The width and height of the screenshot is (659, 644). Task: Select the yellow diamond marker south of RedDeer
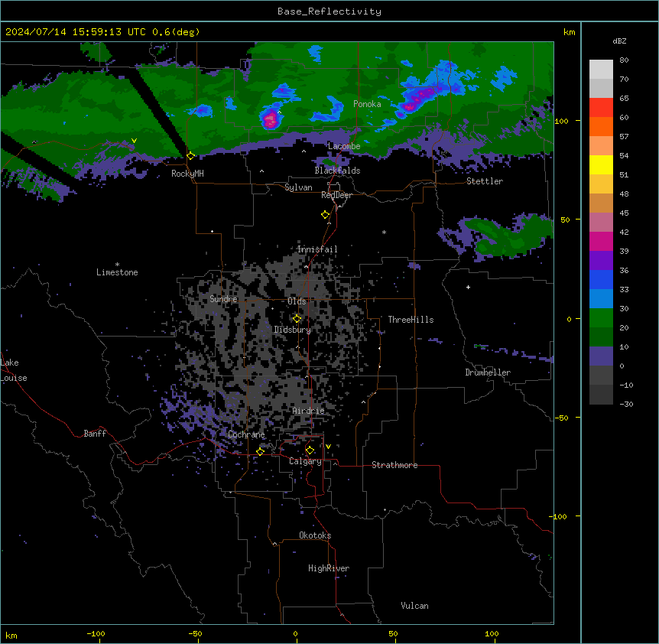tap(325, 215)
